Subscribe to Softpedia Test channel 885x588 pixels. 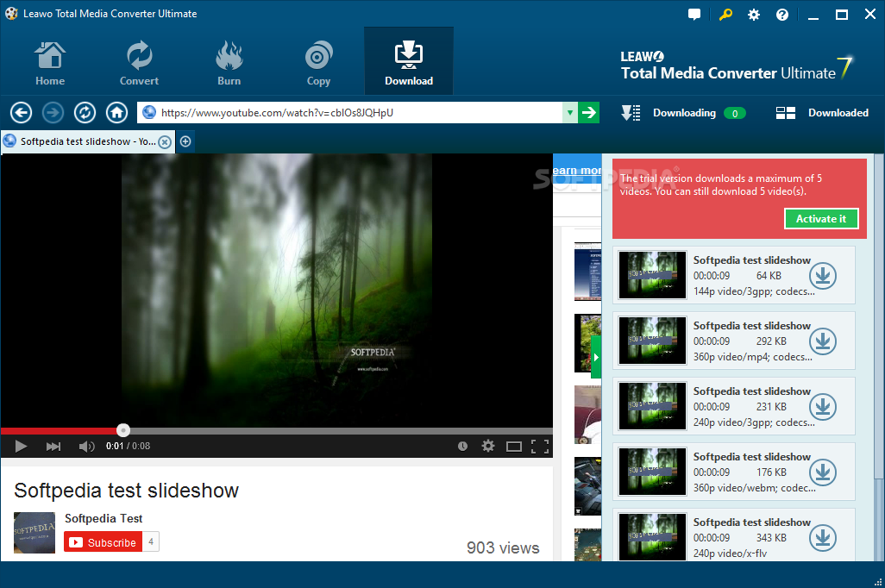pyautogui.click(x=103, y=542)
